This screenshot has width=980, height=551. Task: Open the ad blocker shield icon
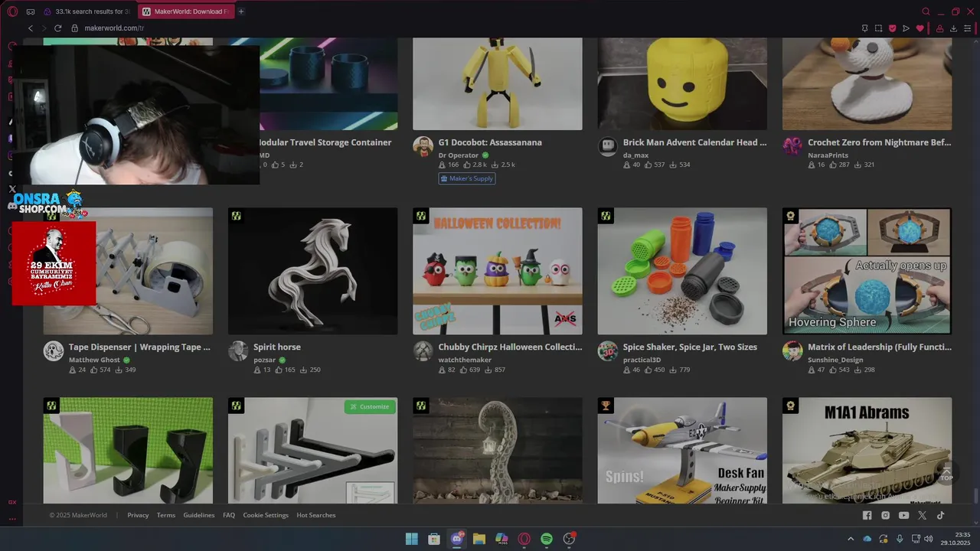[892, 28]
